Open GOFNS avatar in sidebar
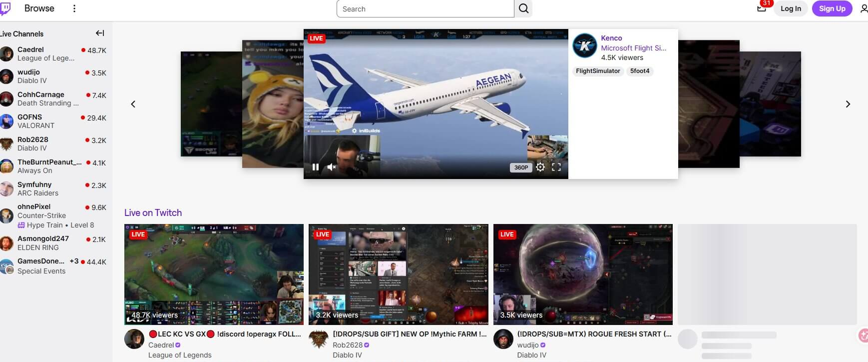Viewport: 868px width, 362px height. [6, 121]
